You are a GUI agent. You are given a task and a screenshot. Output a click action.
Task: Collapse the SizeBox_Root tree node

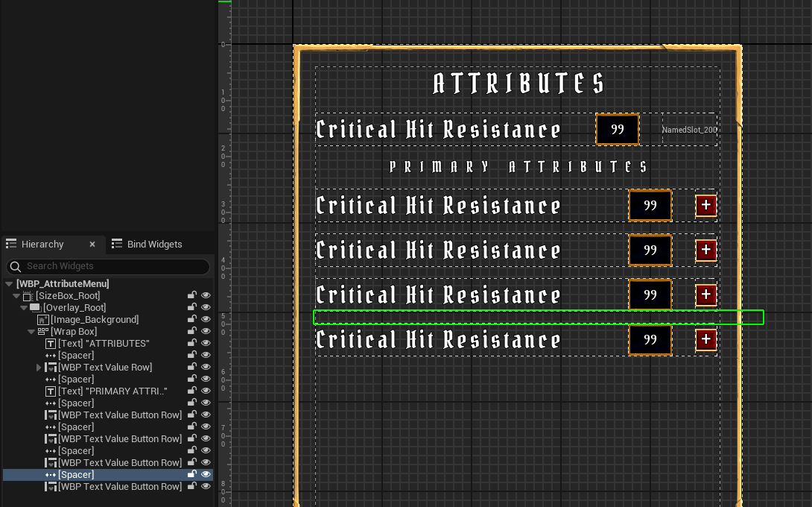(16, 296)
